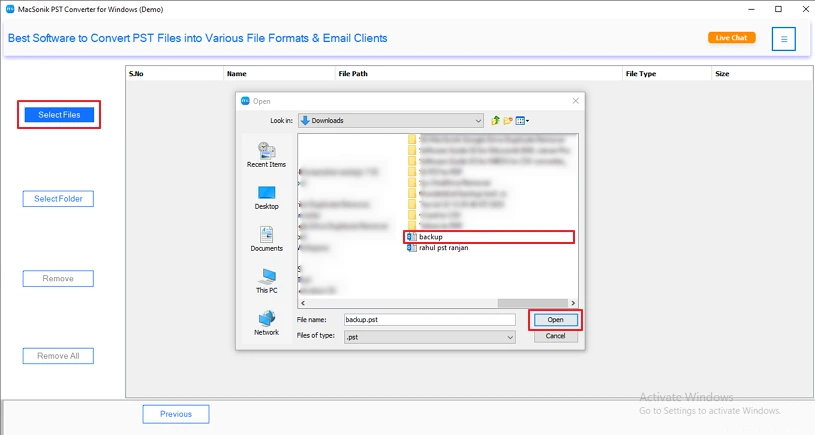Viewport: 815px width, 435px height.
Task: Go back with the Previous button
Action: click(176, 414)
